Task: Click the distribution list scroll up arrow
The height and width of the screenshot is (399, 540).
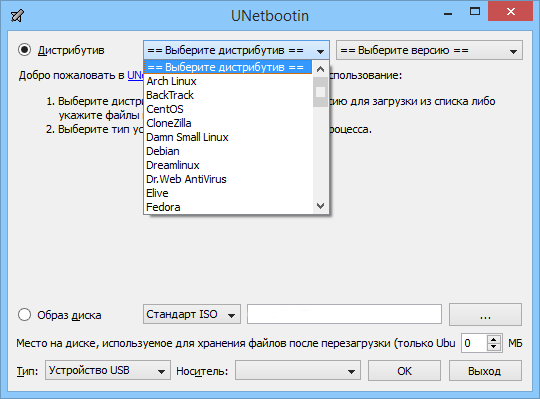Action: [320, 69]
